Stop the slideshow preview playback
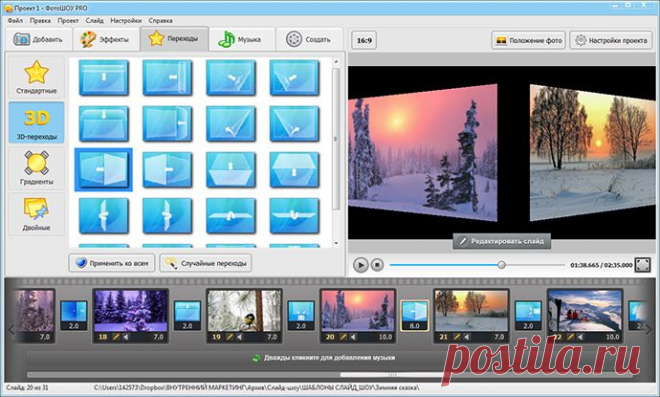 click(x=377, y=265)
